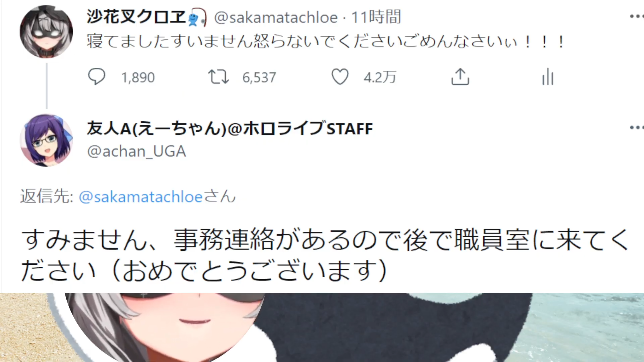Open Sakamata Chloe's profile avatar

click(x=46, y=32)
